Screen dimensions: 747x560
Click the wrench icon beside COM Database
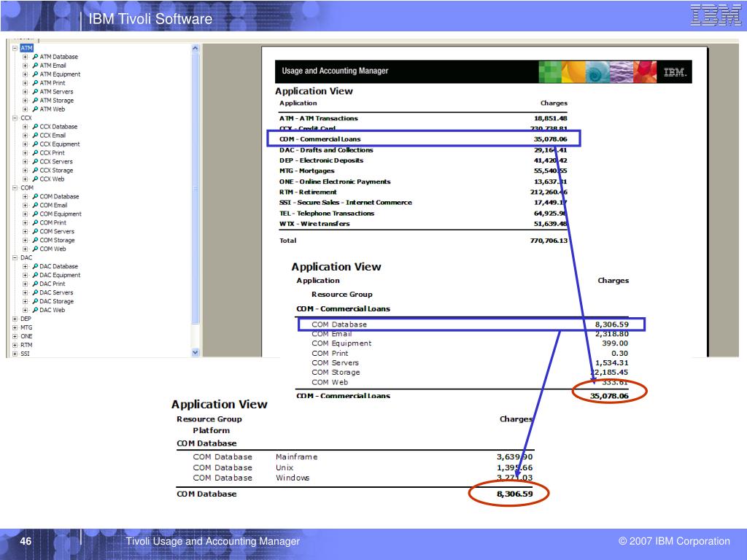point(35,196)
